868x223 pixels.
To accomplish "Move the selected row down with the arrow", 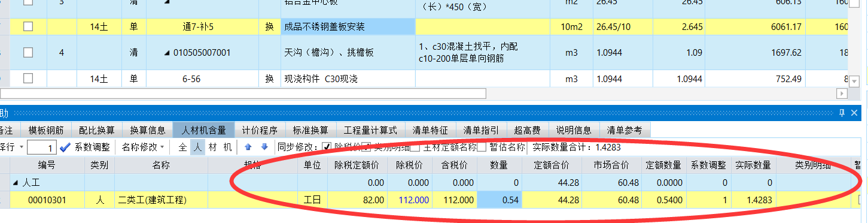I will 264,147.
